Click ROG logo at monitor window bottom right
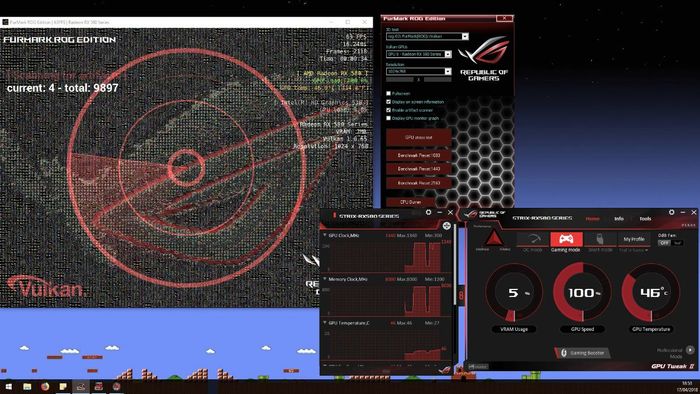 pyautogui.click(x=444, y=369)
